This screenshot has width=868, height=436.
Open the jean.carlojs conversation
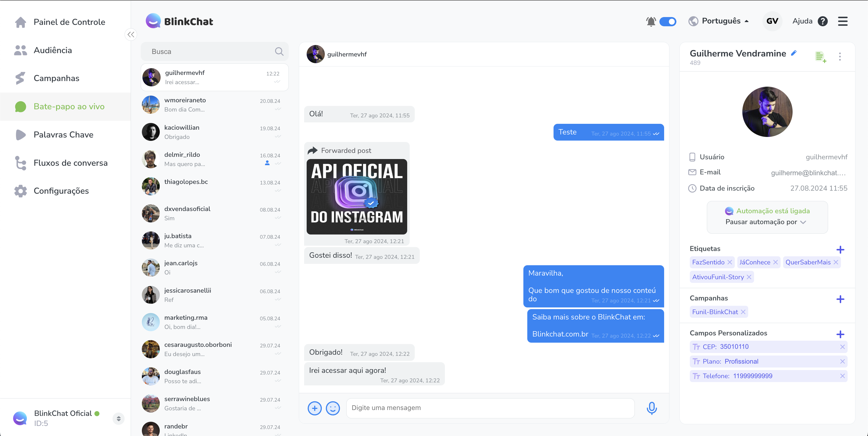[x=214, y=267]
